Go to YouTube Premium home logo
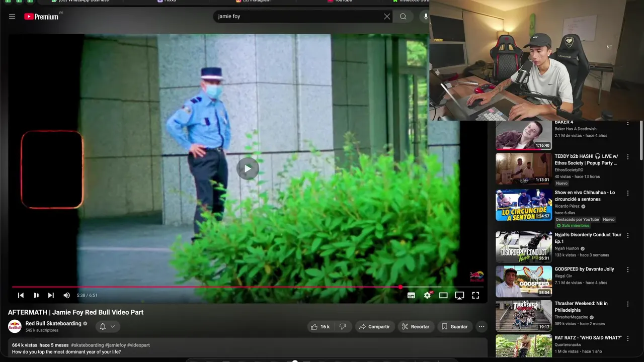This screenshot has height=362, width=644. pyautogui.click(x=41, y=17)
